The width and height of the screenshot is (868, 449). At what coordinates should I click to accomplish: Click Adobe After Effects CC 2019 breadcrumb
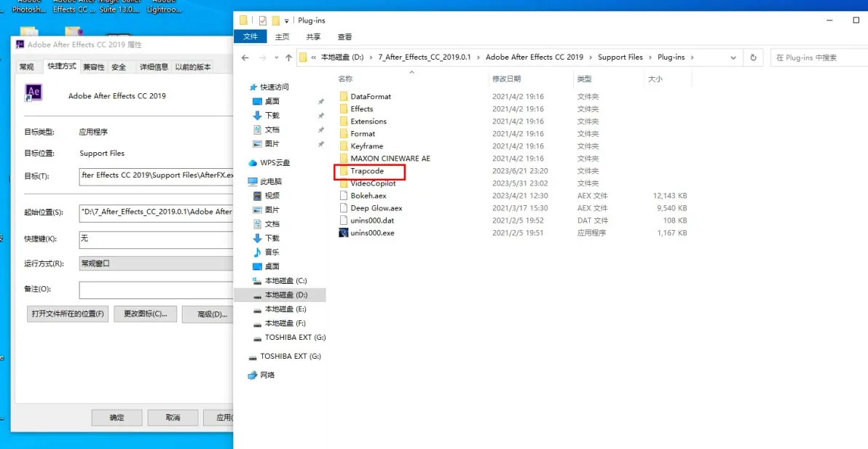pos(534,57)
